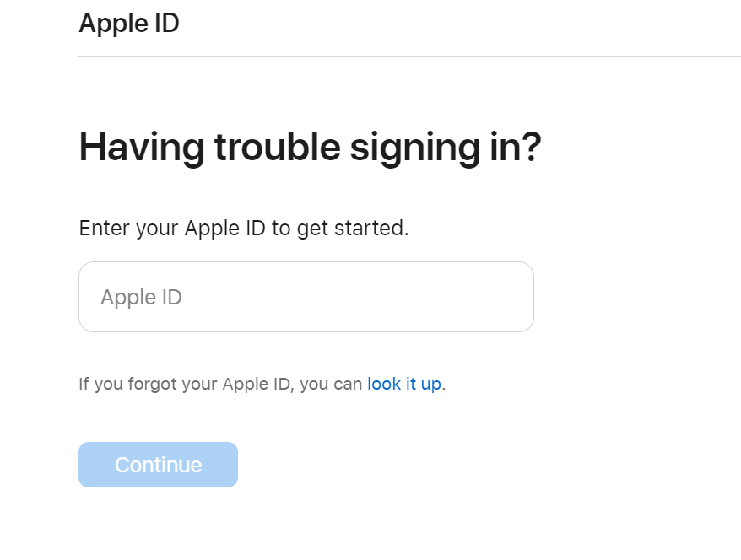Click the "Enter your Apple ID" instruction text
This screenshot has width=741, height=560.
coord(243,229)
